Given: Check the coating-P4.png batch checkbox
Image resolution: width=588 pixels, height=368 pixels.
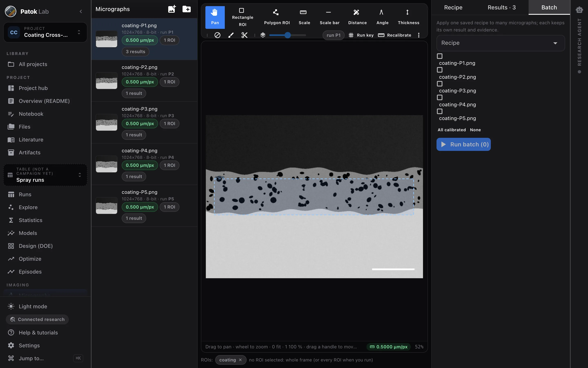Looking at the screenshot, I should pyautogui.click(x=440, y=98).
